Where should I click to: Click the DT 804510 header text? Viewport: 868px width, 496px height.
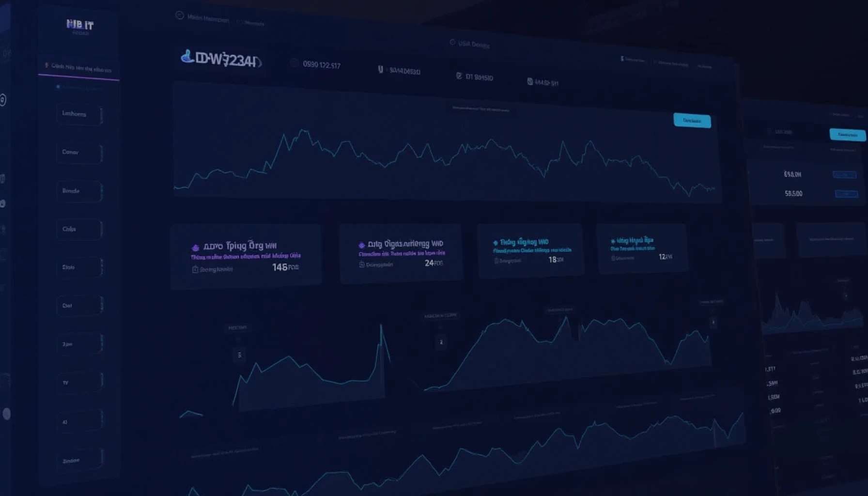479,77
